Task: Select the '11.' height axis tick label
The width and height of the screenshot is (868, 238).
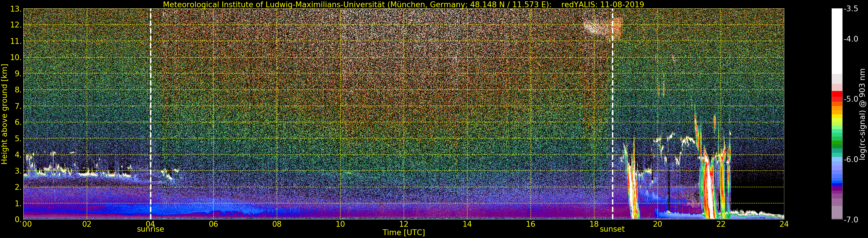Action: tap(16, 41)
